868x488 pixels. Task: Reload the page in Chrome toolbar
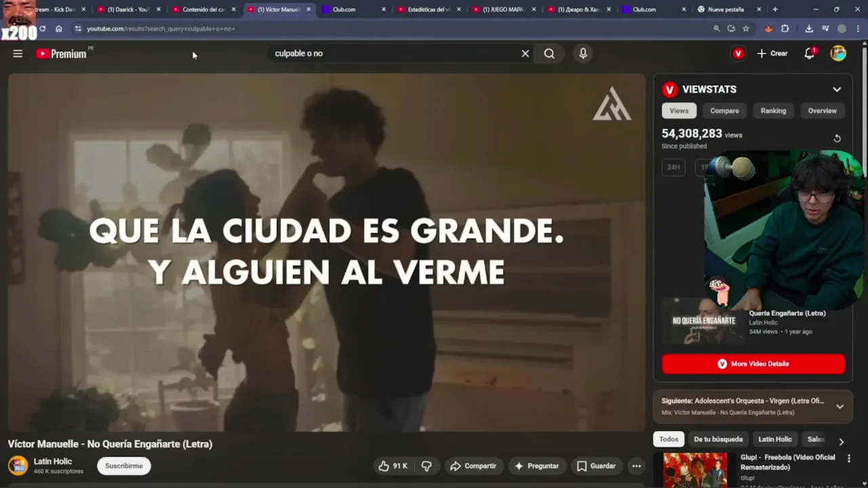pos(42,28)
